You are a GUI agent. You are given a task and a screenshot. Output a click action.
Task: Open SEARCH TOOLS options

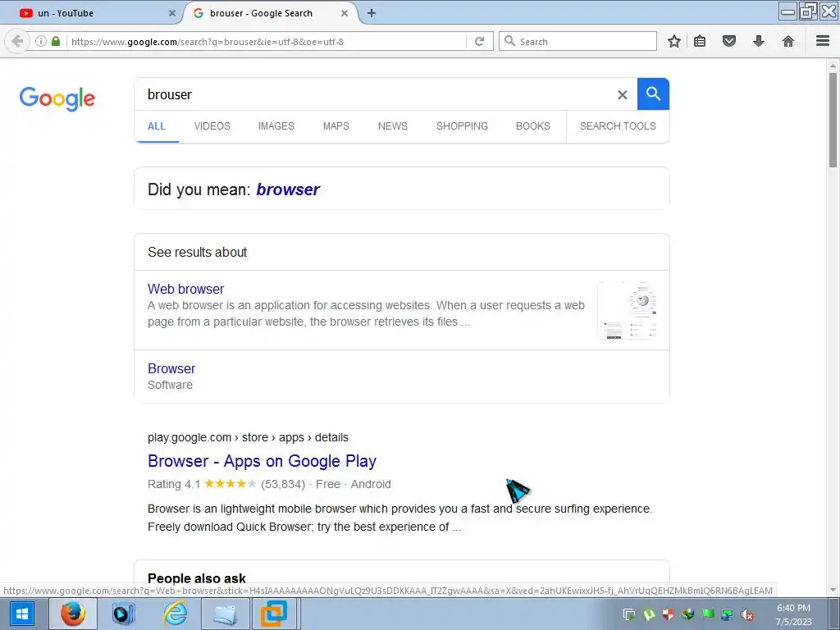[618, 126]
